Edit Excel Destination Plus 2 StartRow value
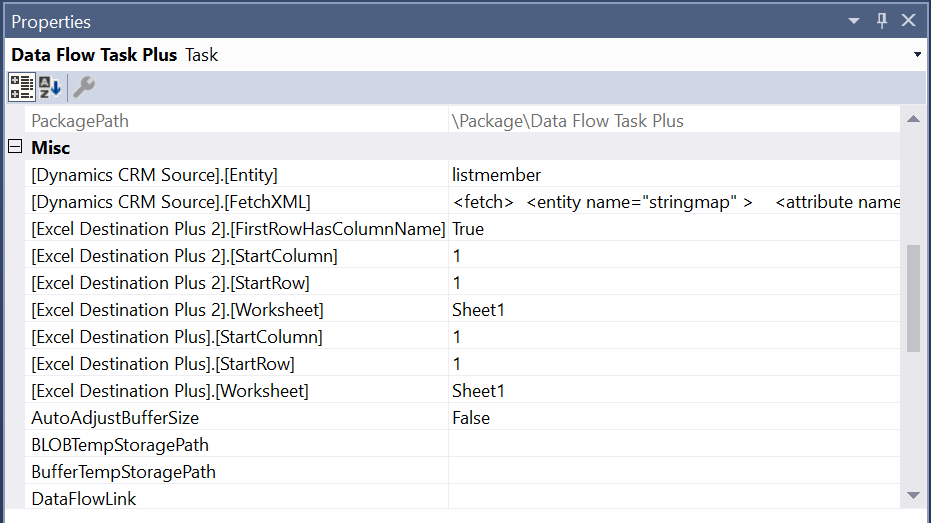The width and height of the screenshot is (931, 523). 674,283
